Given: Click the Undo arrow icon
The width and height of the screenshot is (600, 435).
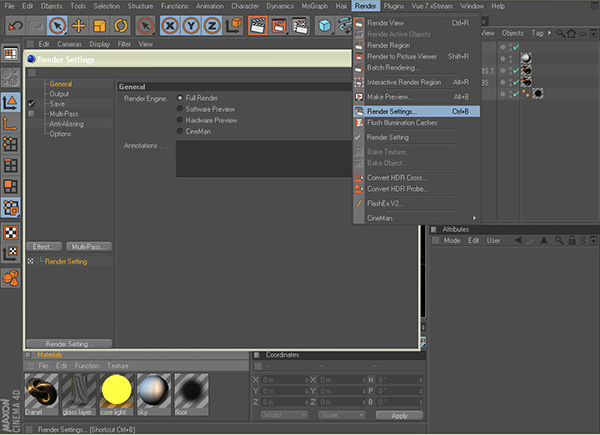Looking at the screenshot, I should (16, 26).
